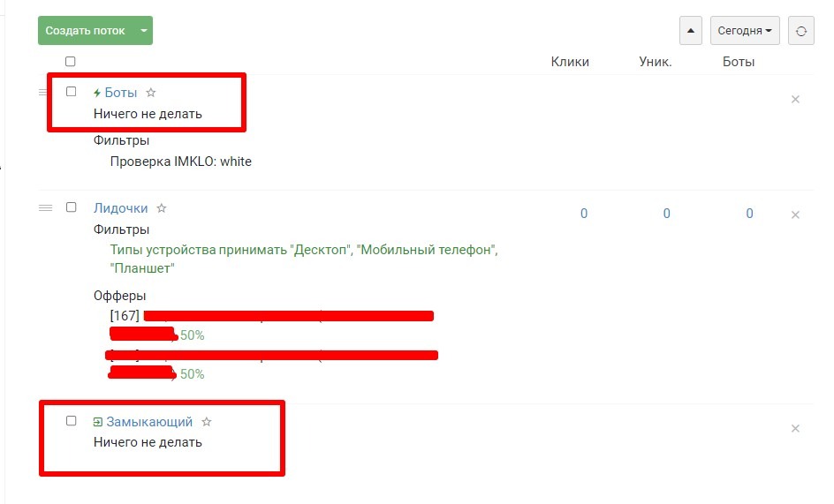Open the Замыкающий flow link

149,422
